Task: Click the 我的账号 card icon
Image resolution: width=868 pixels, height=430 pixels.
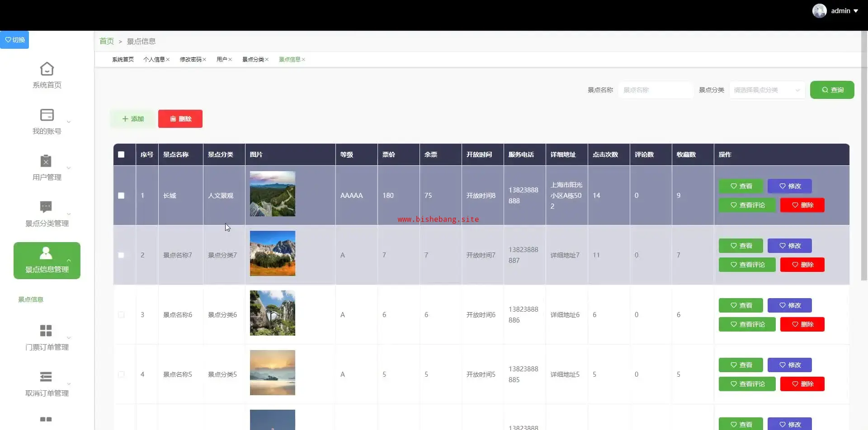Action: [47, 115]
